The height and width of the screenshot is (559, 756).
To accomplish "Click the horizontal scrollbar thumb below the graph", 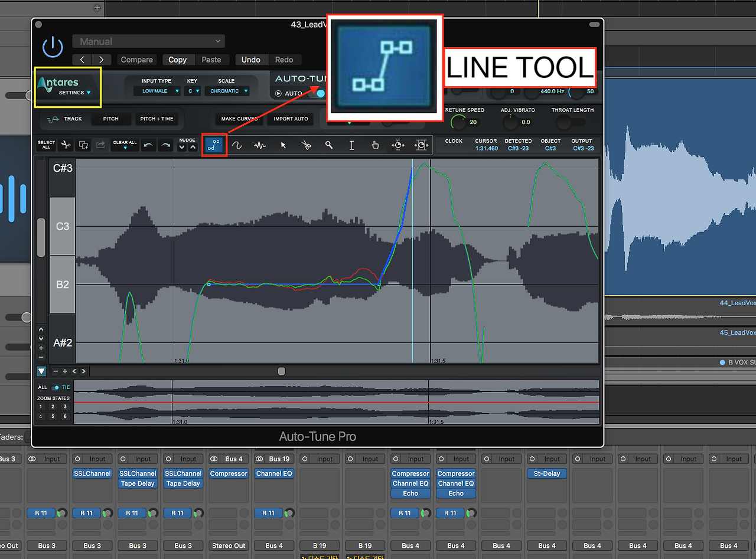I will (282, 371).
